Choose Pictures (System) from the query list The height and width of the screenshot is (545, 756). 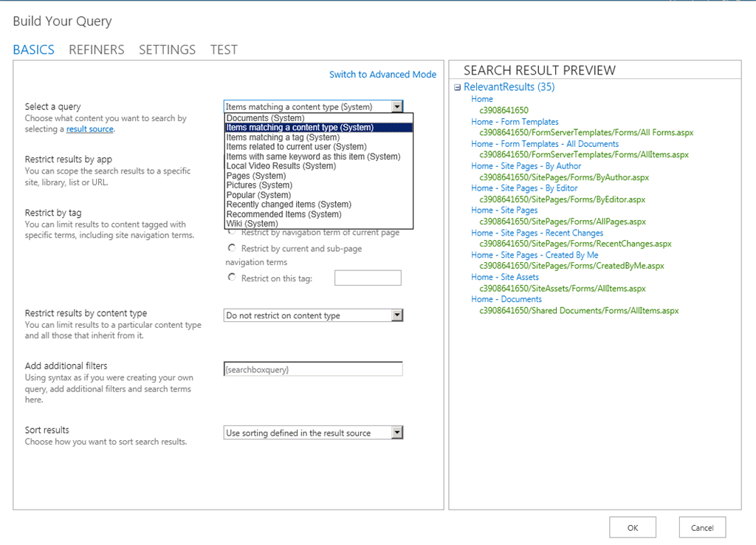pos(259,185)
